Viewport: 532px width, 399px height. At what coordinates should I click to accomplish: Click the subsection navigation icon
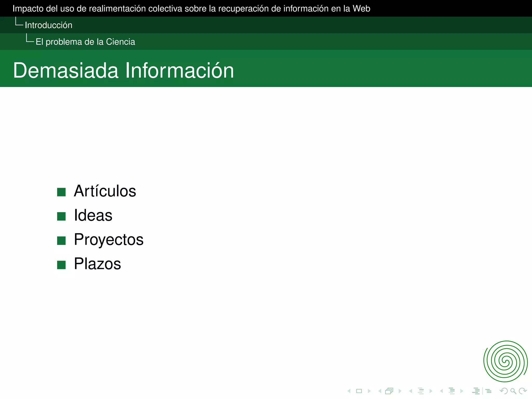click(421, 391)
